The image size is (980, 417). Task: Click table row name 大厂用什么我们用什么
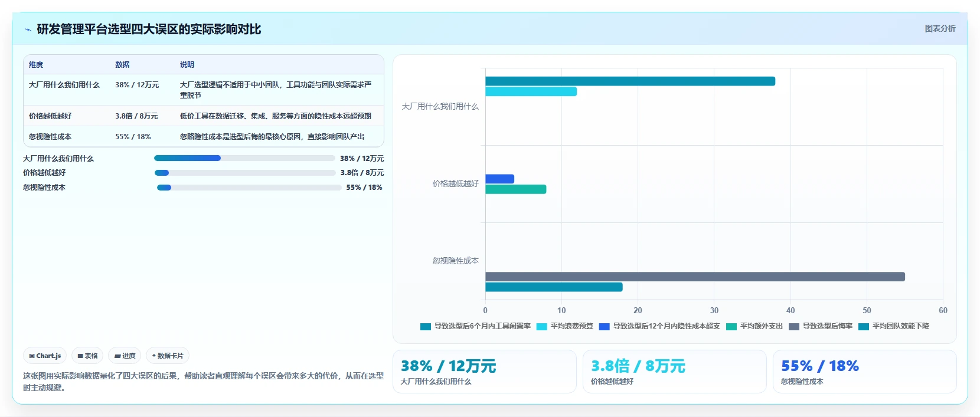pyautogui.click(x=64, y=85)
